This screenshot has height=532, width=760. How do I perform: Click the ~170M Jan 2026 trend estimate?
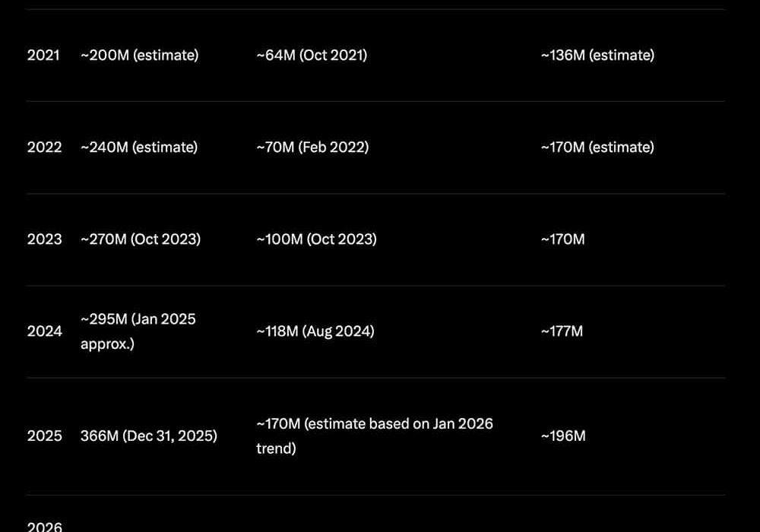coord(375,435)
